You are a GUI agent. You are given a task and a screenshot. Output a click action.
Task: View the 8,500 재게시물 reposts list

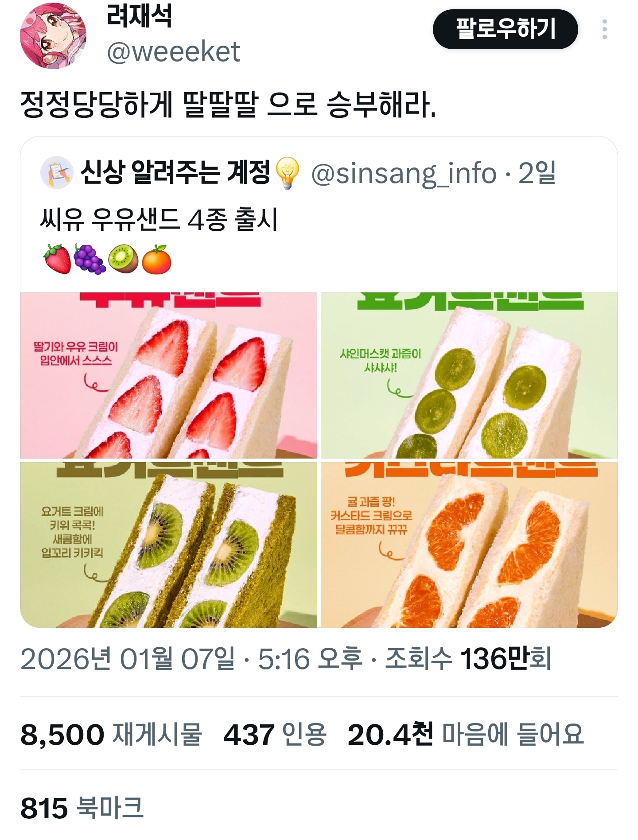tap(111, 735)
